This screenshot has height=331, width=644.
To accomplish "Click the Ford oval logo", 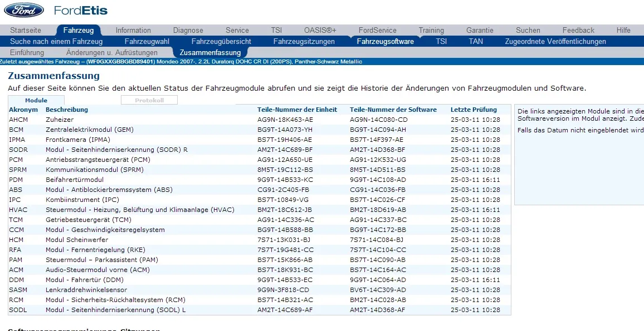I will click(x=24, y=10).
